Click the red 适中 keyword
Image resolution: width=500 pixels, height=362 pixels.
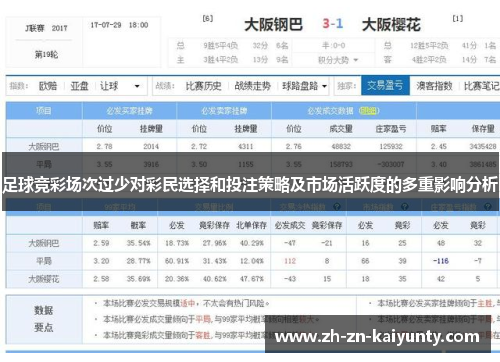[x=187, y=303]
